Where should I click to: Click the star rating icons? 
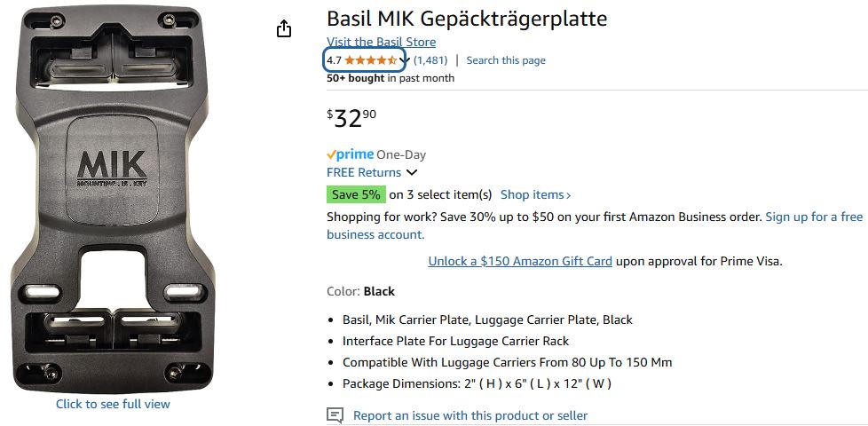point(371,60)
